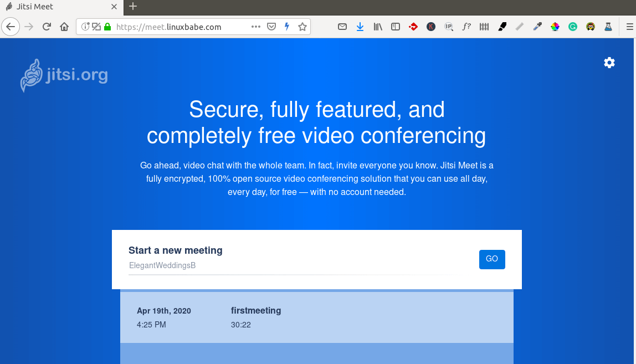Open Firefox hamburger menu
This screenshot has height=364, width=636.
tap(629, 27)
